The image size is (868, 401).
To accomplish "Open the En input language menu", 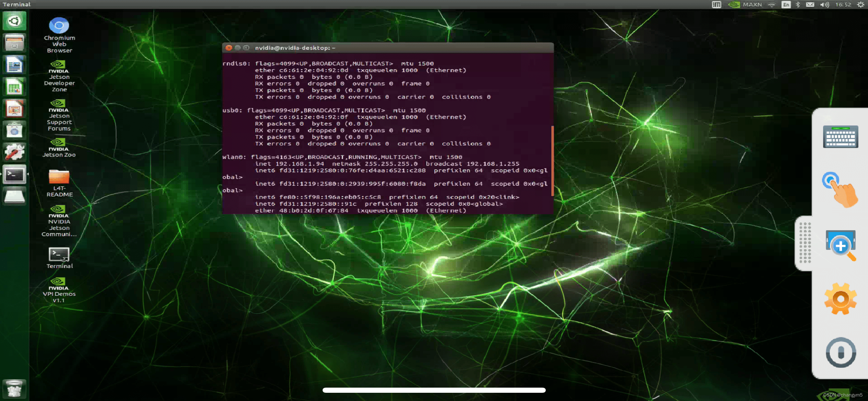I will click(x=786, y=4).
